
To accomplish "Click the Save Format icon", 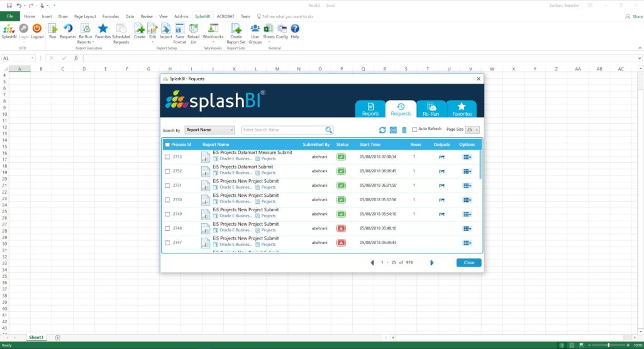I will tap(179, 28).
